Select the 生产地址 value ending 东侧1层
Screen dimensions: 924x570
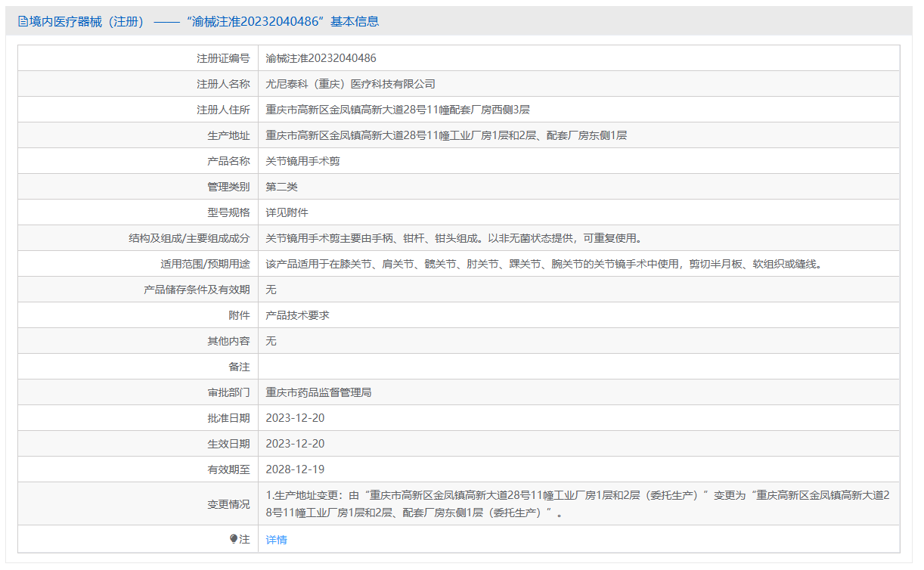[446, 135]
